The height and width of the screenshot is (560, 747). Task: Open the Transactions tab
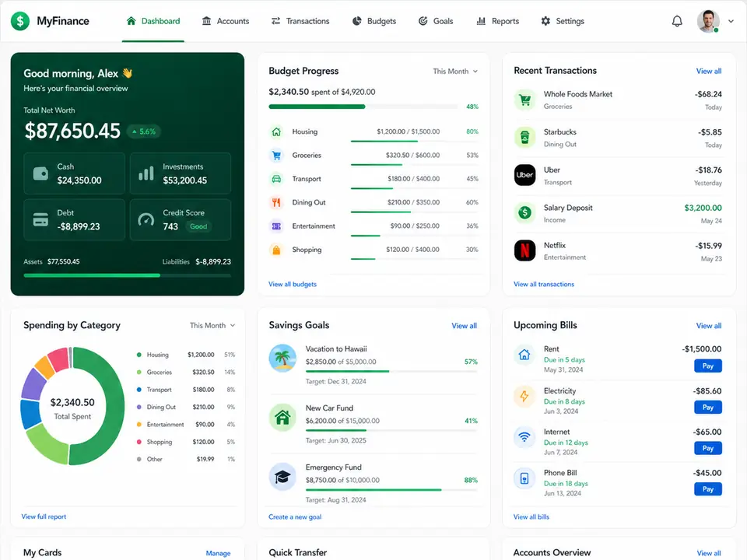coord(300,21)
